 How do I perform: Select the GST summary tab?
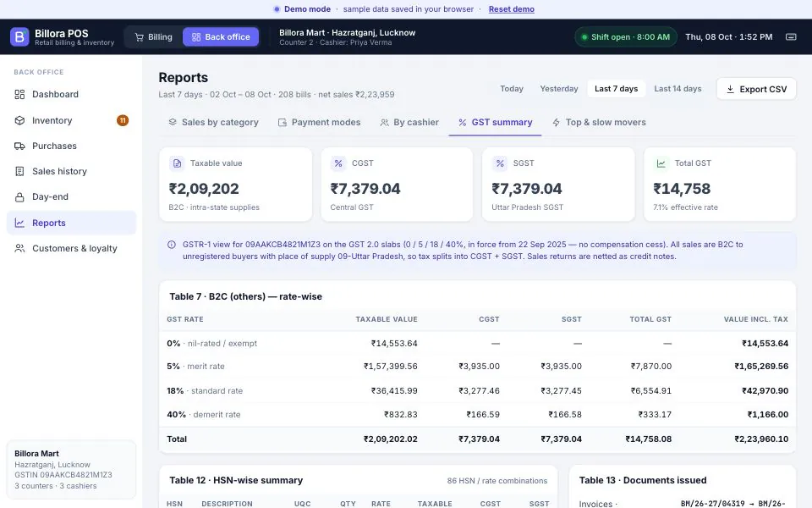coord(495,122)
